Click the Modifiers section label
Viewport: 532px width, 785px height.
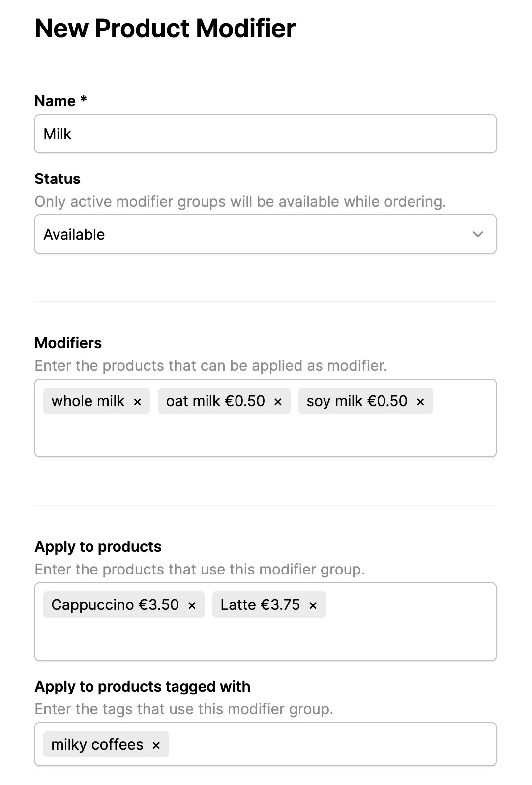68,343
